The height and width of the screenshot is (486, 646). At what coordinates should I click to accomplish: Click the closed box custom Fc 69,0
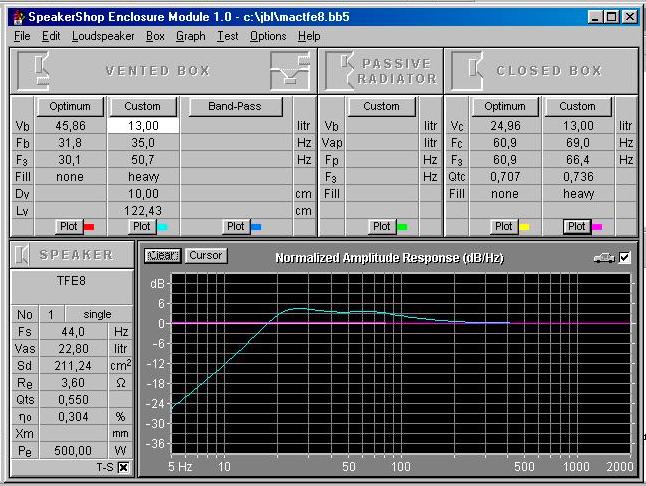[578, 143]
